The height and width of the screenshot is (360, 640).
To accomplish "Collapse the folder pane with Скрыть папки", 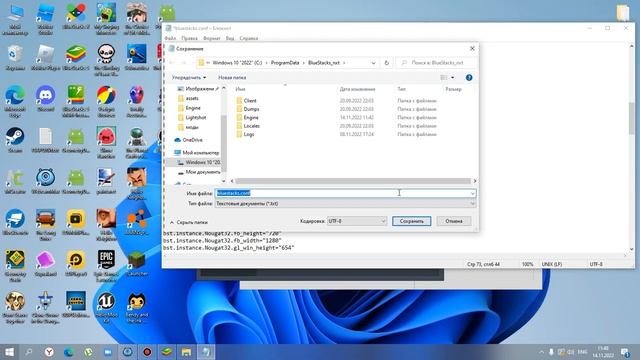I will (189, 222).
